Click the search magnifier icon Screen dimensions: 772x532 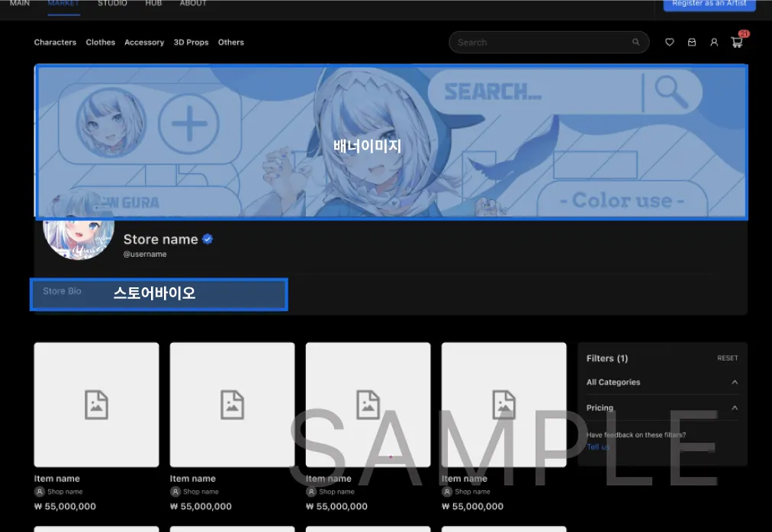tap(635, 43)
